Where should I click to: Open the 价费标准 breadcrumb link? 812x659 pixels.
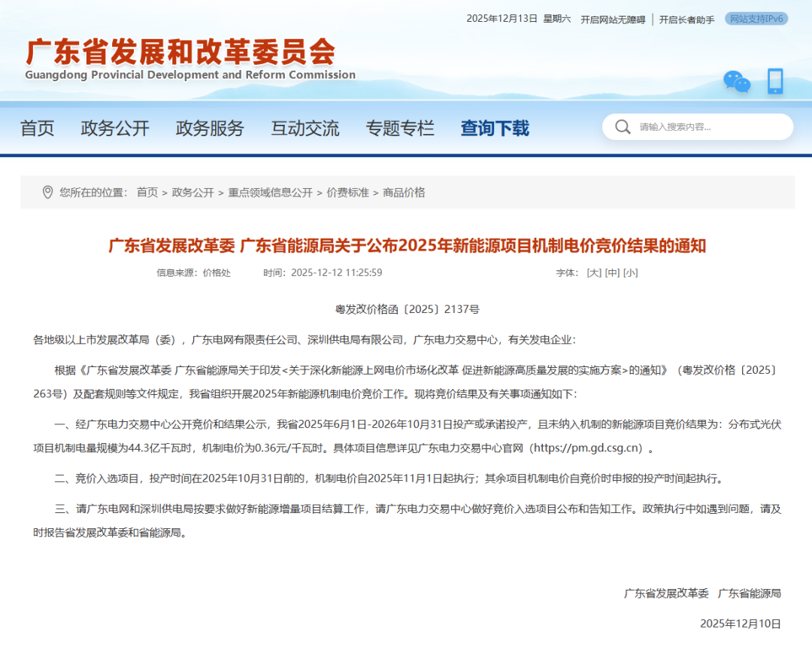tap(347, 193)
